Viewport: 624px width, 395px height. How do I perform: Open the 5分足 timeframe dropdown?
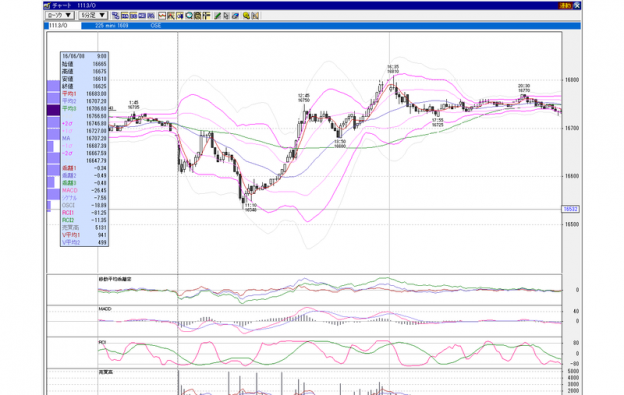pos(93,15)
